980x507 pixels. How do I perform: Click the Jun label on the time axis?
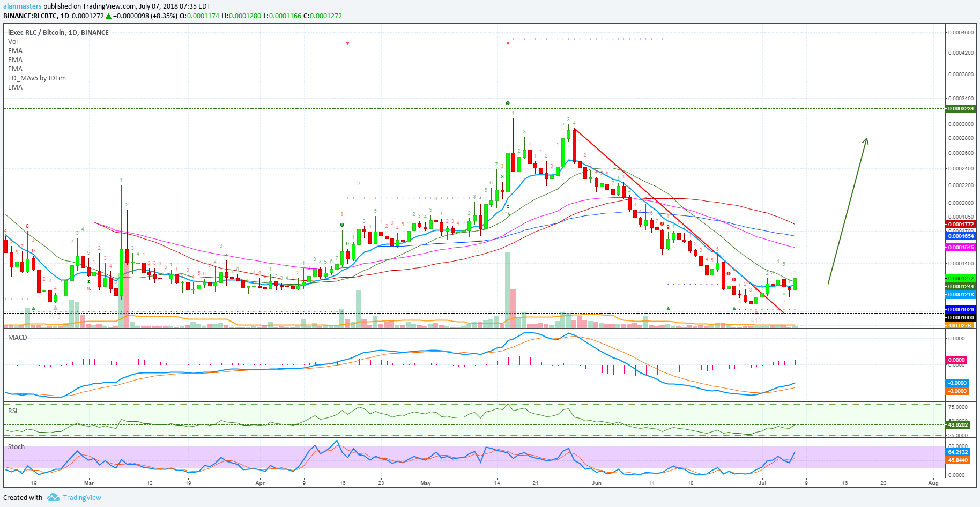pos(597,483)
